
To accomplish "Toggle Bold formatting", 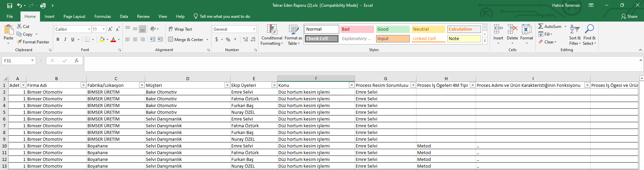I will coord(58,39).
